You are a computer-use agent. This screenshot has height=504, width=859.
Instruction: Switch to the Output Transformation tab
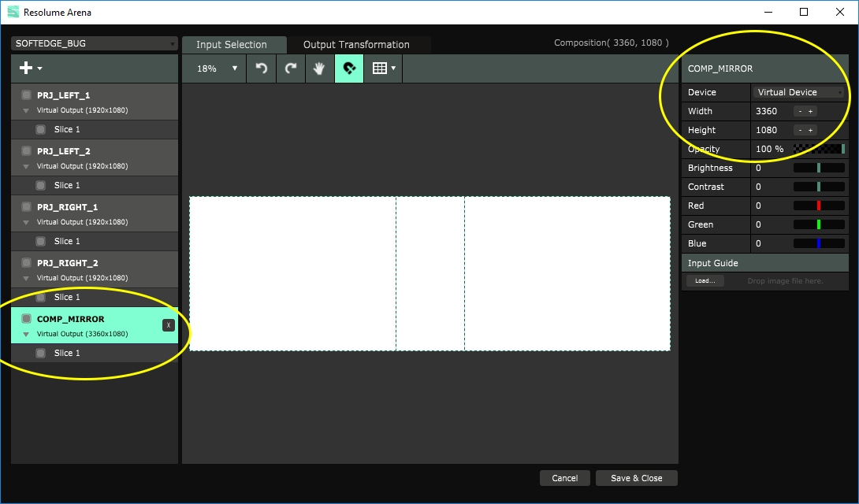(x=356, y=45)
